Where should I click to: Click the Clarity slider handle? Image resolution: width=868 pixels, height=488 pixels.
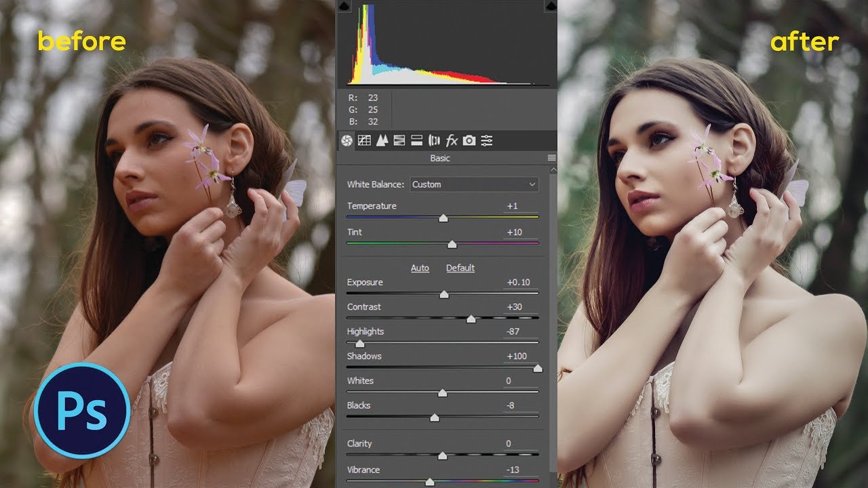click(x=442, y=455)
